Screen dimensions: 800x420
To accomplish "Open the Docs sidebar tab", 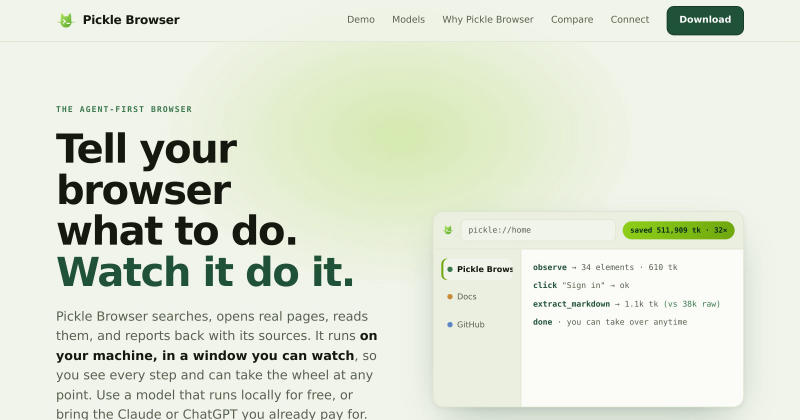I will click(x=478, y=297).
